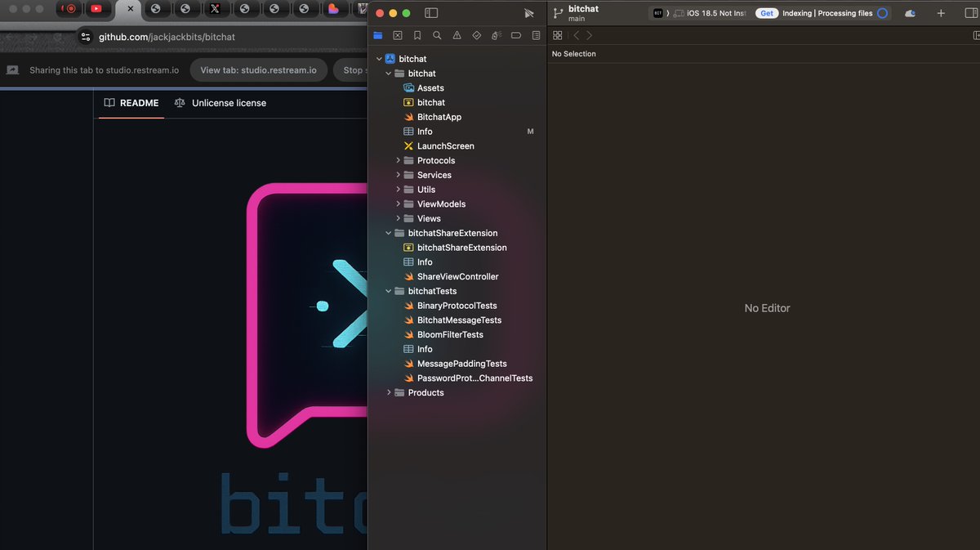The height and width of the screenshot is (550, 980).
Task: Click the git branch icon beside bitchat main
Action: [x=558, y=13]
